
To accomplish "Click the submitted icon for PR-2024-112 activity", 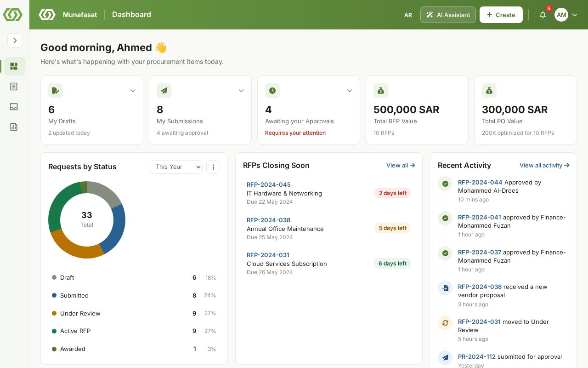I will [x=445, y=357].
